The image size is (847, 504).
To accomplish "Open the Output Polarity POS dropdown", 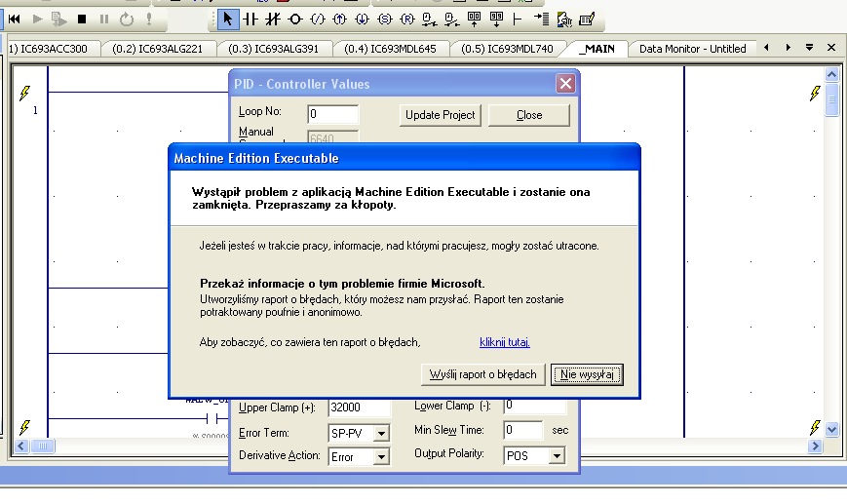I will pyautogui.click(x=557, y=456).
